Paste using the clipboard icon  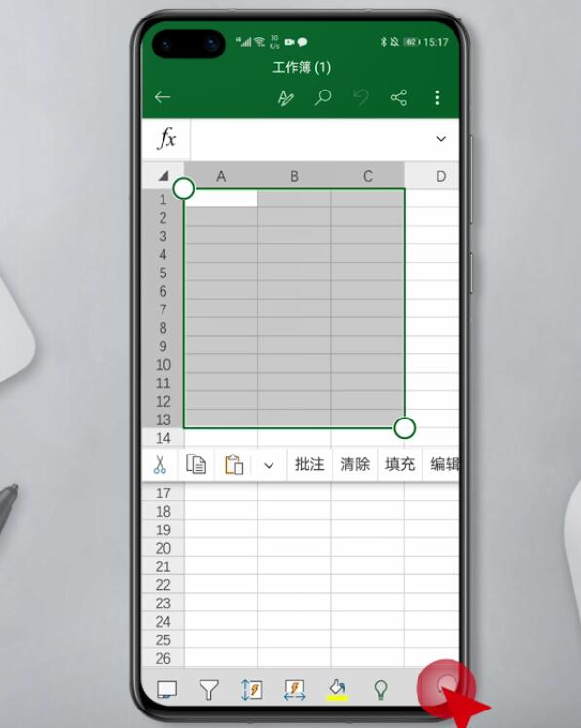click(x=234, y=464)
